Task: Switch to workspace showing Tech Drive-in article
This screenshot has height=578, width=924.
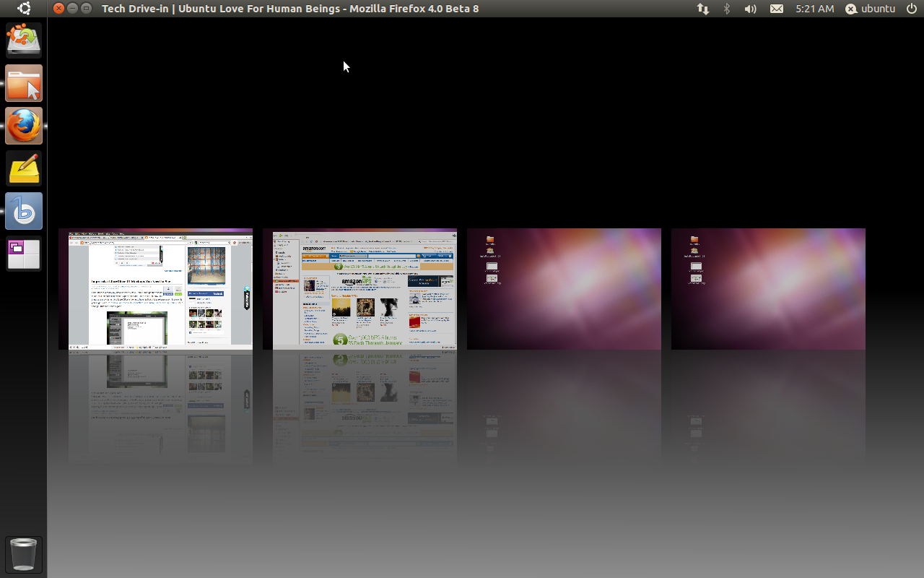Action: [x=155, y=289]
